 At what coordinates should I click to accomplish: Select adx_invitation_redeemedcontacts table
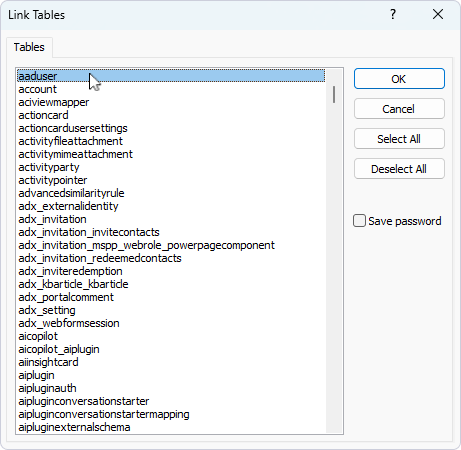pyautogui.click(x=171, y=258)
